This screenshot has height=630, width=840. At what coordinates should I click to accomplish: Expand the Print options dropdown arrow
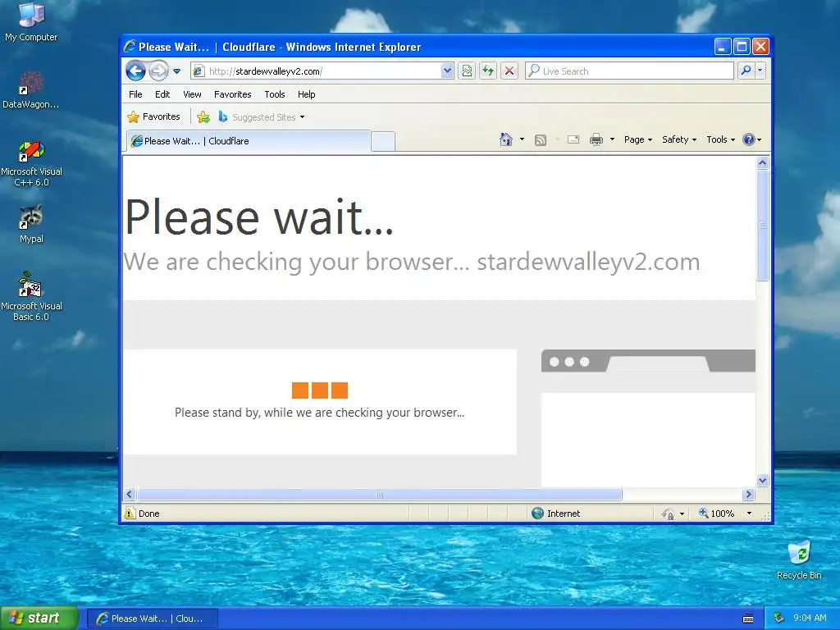(612, 139)
